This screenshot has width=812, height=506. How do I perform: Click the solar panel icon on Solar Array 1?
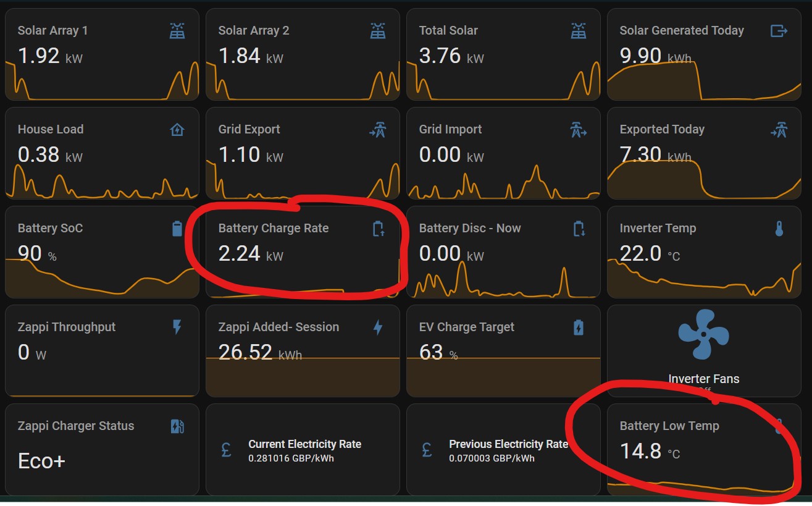point(177,31)
